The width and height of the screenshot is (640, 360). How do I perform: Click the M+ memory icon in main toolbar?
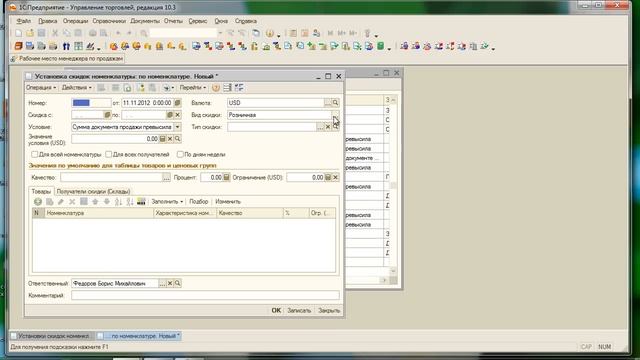(342, 33)
